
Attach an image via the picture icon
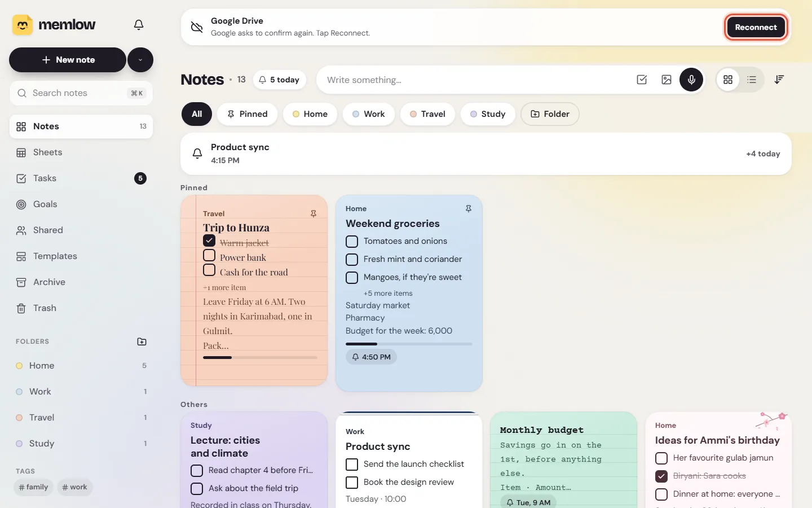(x=667, y=80)
